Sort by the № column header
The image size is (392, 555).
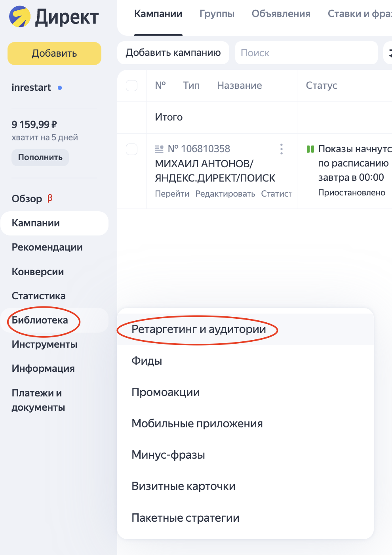(160, 86)
